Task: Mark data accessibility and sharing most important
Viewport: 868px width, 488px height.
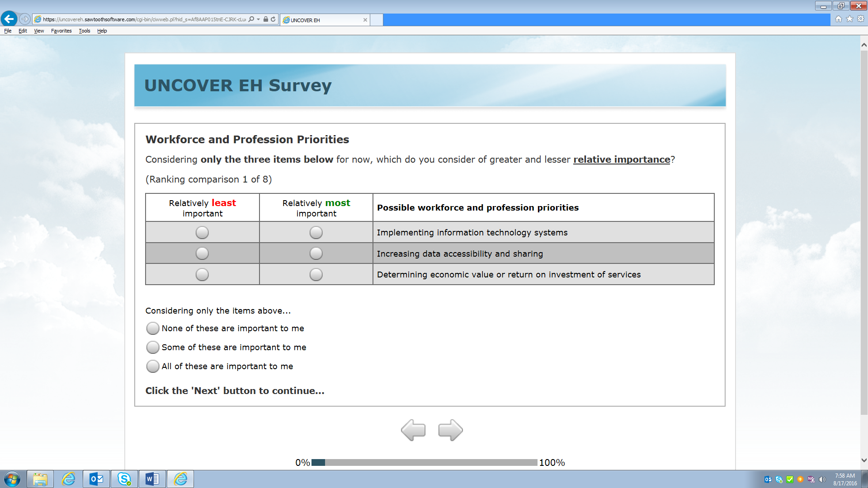Action: click(x=316, y=253)
